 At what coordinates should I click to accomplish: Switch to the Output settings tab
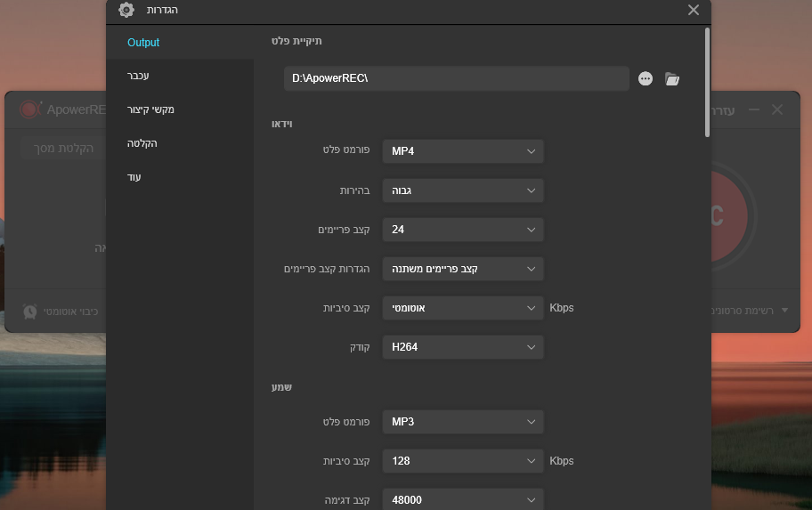(x=143, y=43)
